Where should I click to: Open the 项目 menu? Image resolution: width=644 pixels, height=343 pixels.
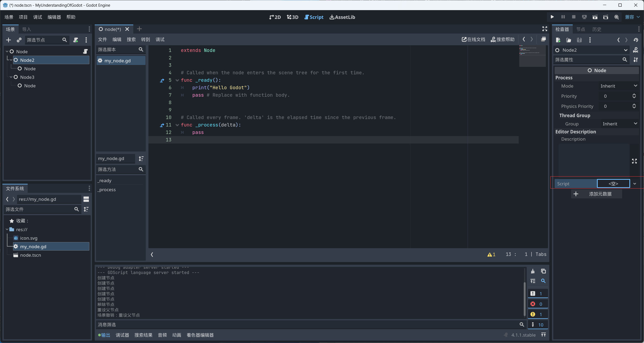click(x=23, y=17)
